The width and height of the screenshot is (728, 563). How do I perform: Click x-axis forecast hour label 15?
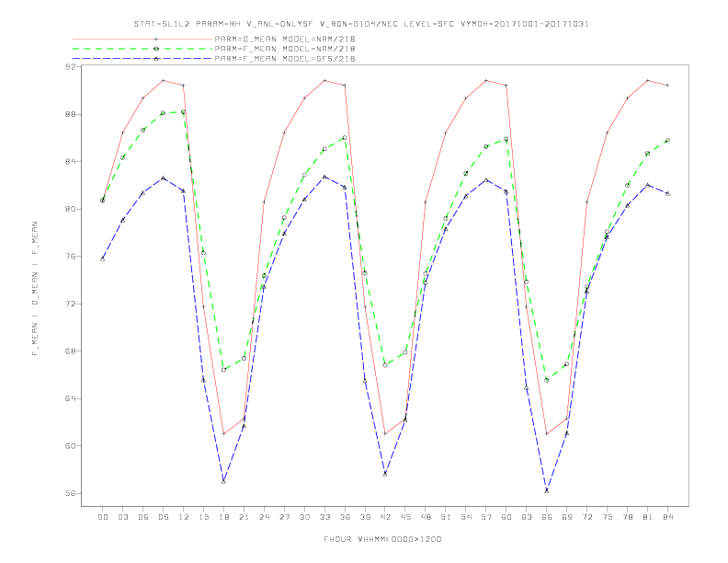click(203, 517)
